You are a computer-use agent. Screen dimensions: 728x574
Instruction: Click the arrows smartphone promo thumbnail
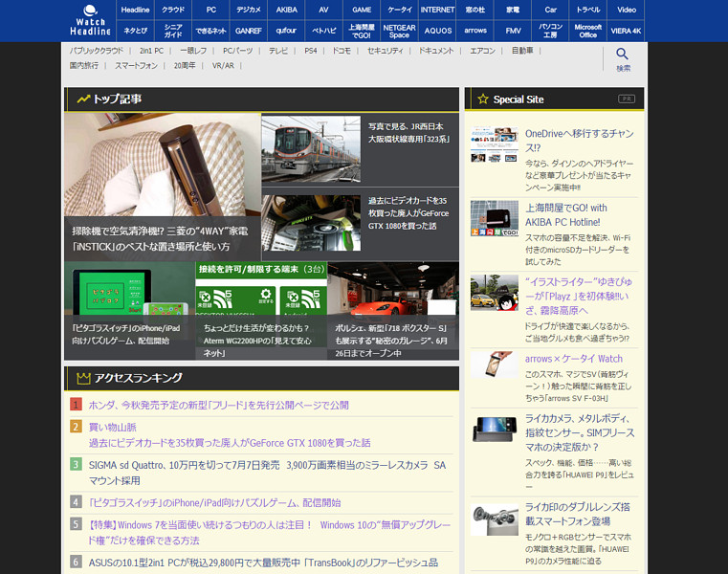[x=495, y=364]
